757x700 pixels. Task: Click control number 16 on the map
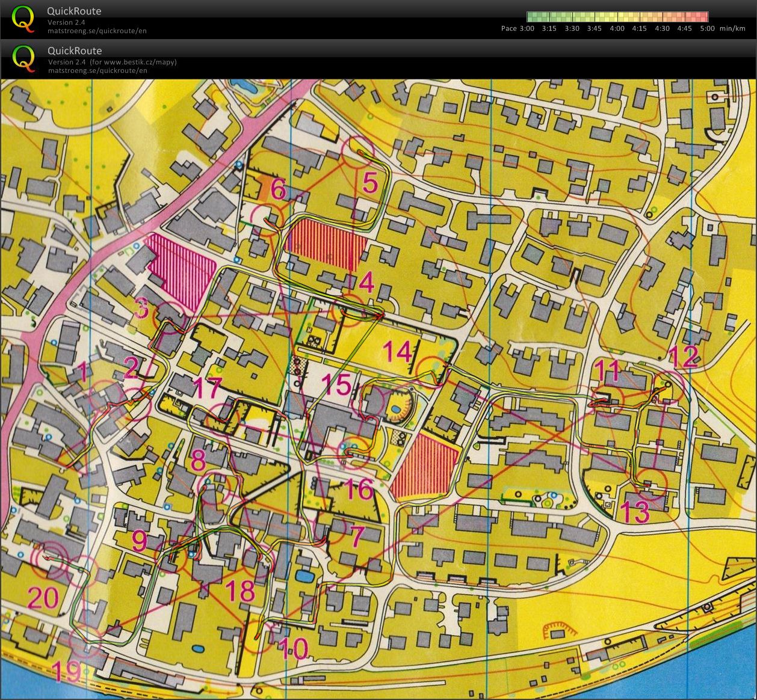coord(359,489)
